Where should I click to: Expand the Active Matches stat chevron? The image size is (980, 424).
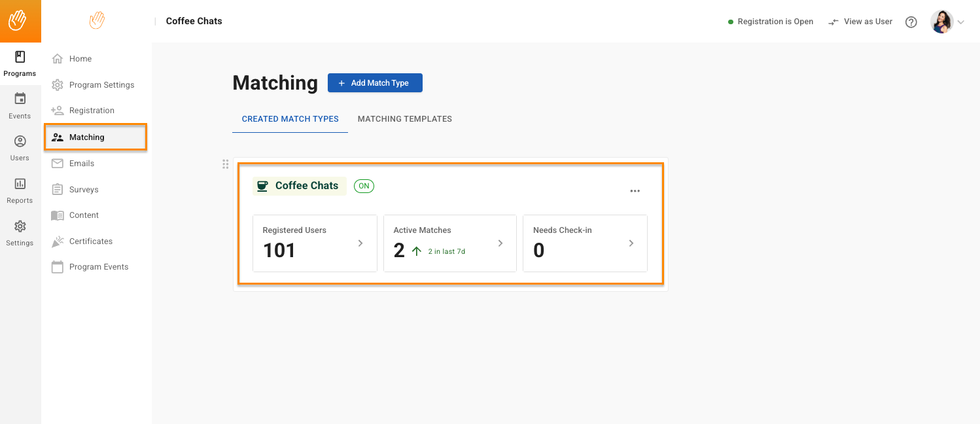(500, 243)
